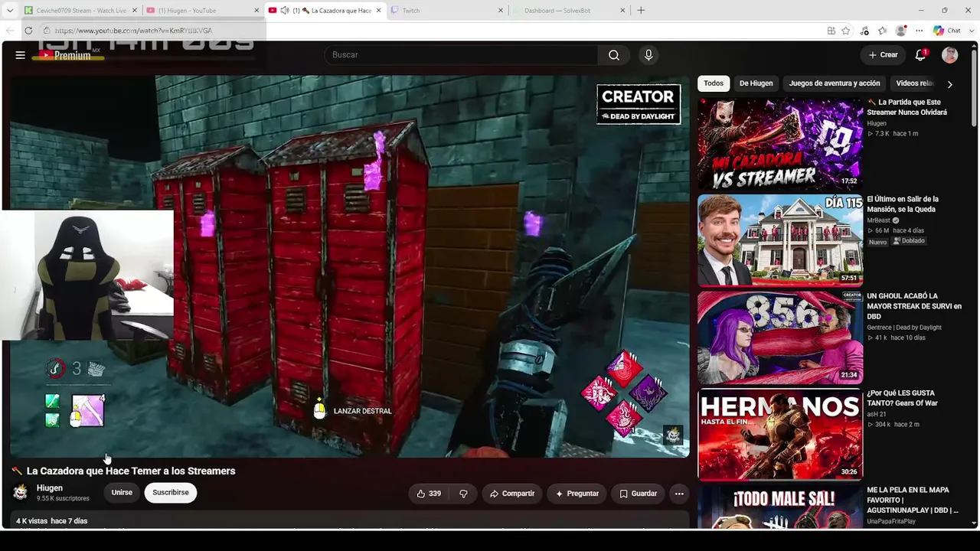Close the La Cazadora YouTube tab
This screenshot has height=551, width=980.
[x=378, y=11]
